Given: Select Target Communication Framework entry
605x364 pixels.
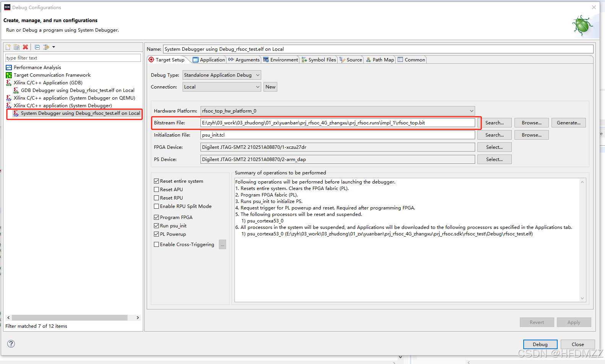Looking at the screenshot, I should (x=52, y=75).
